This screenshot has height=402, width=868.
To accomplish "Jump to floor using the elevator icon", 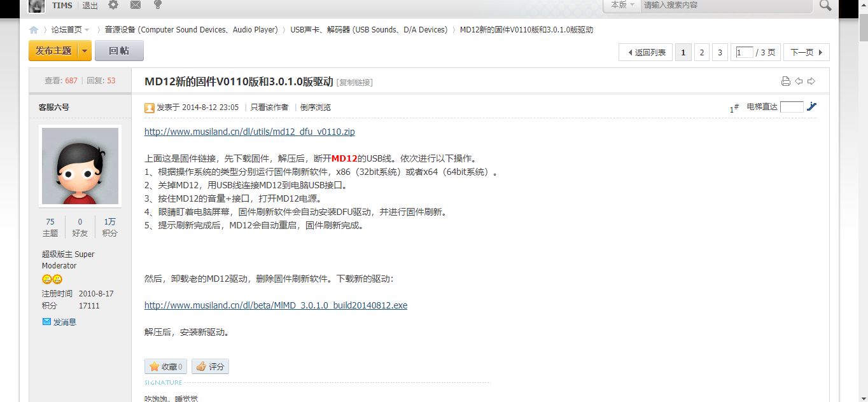I will (x=812, y=107).
